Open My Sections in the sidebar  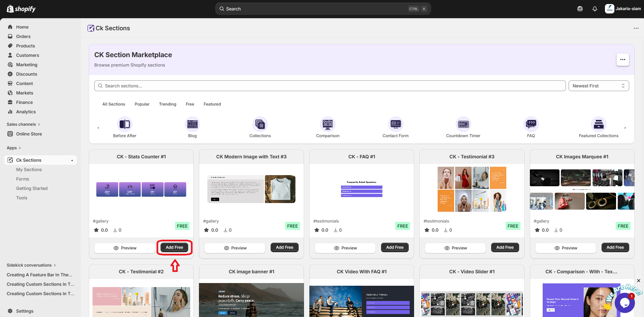click(29, 170)
